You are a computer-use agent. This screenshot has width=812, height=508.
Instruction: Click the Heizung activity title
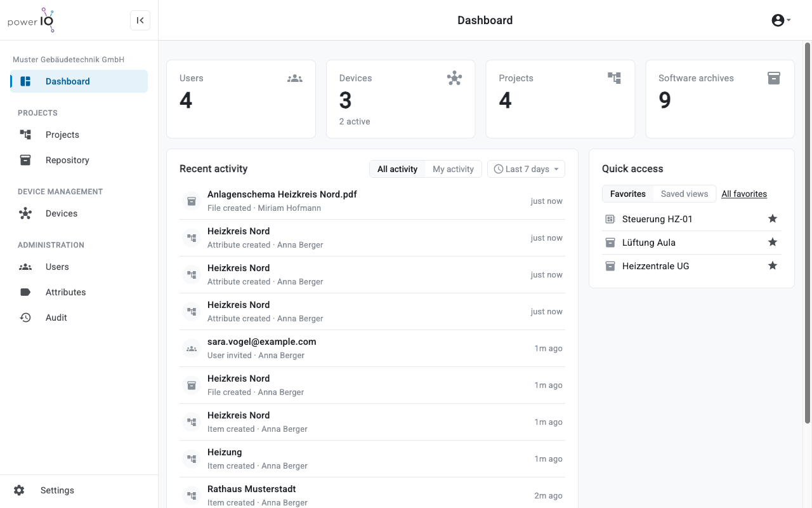click(x=225, y=452)
